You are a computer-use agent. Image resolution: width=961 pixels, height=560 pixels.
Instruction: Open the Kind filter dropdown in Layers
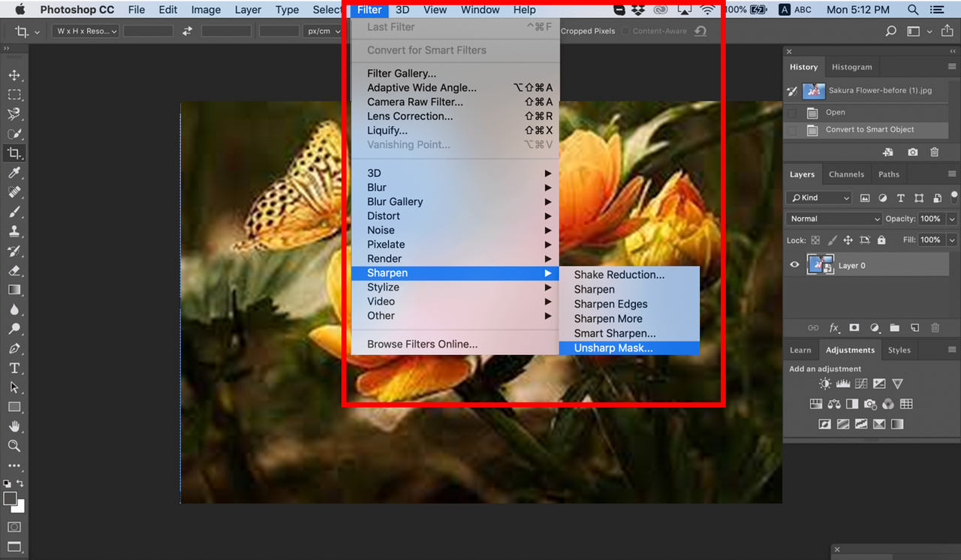(x=818, y=197)
